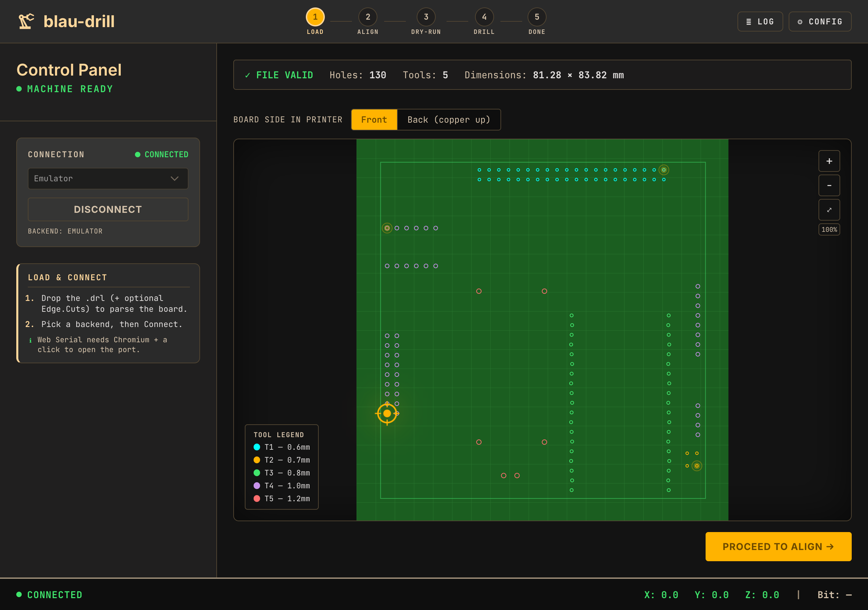
Task: Go to step 4 DRILL
Action: coord(484,17)
